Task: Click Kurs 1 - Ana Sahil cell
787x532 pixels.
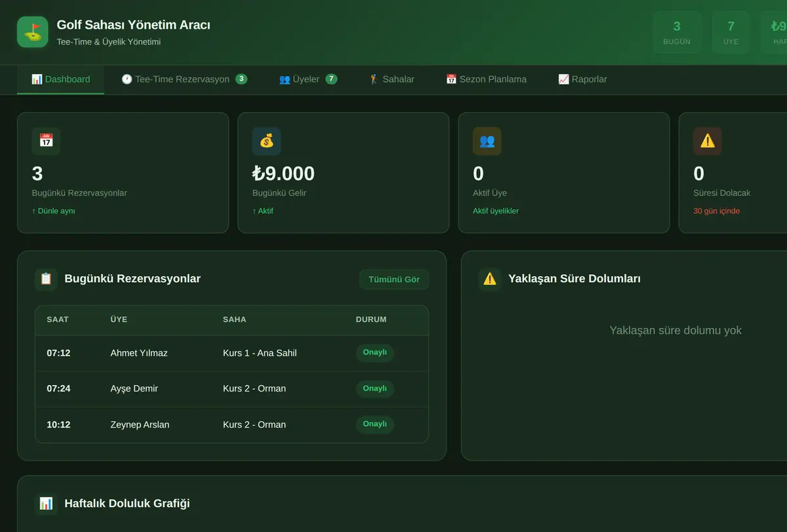Action: click(260, 353)
